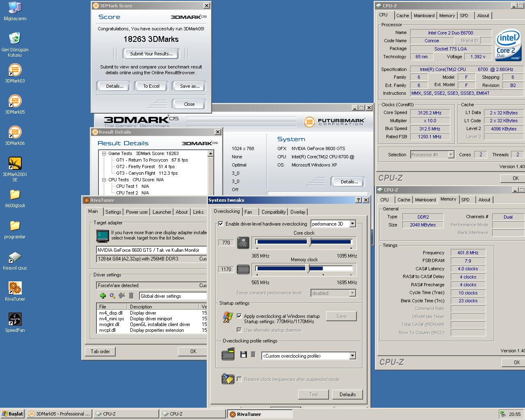This screenshot has width=525, height=420.
Task: Collapse the Game Tests tree node
Action: (104, 153)
